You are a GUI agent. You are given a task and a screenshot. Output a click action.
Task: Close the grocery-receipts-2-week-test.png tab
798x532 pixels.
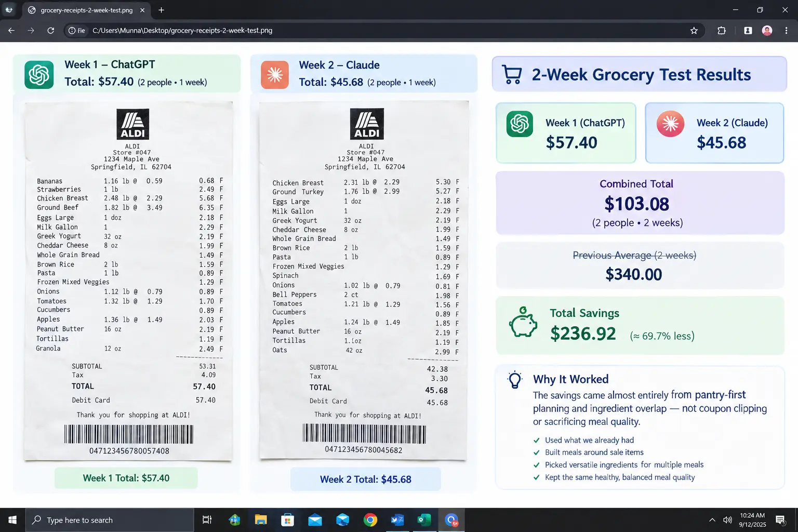142,10
